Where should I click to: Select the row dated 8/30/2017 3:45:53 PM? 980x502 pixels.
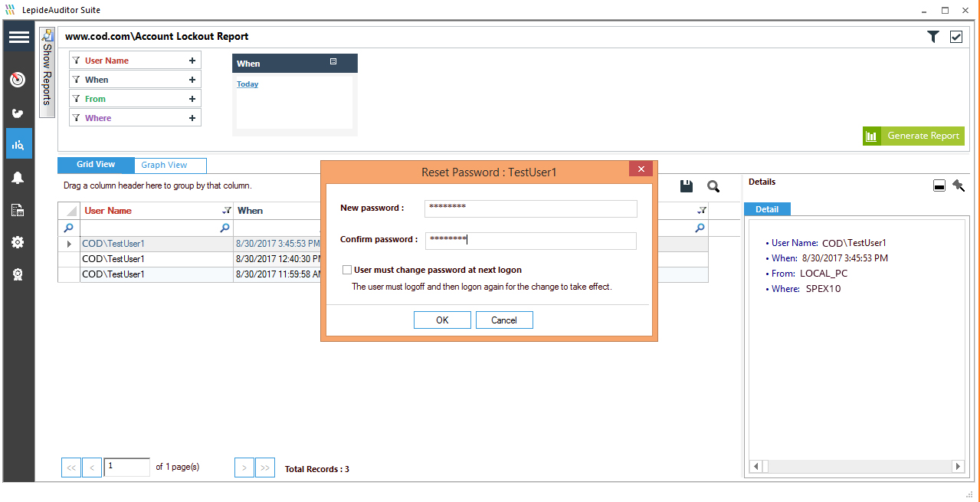point(383,244)
